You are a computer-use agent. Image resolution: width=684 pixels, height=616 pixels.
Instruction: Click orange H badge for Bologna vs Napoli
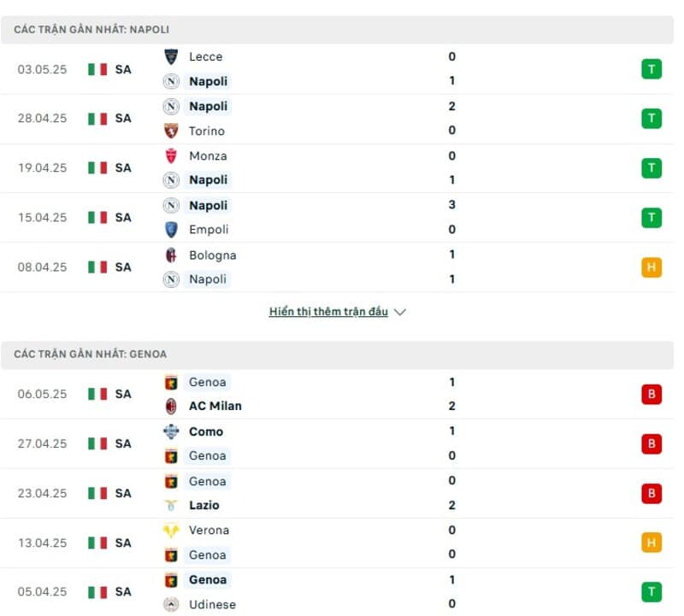(x=652, y=267)
